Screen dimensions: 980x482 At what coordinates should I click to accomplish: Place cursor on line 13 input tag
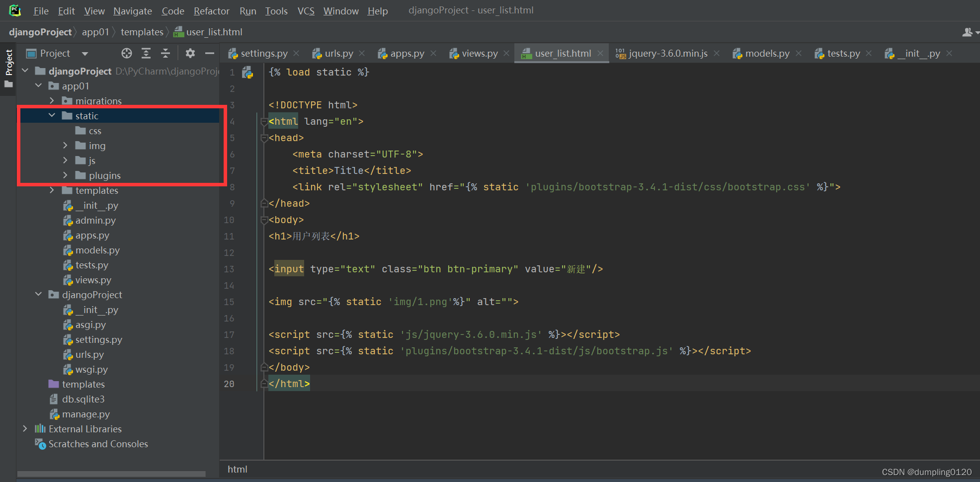point(289,269)
